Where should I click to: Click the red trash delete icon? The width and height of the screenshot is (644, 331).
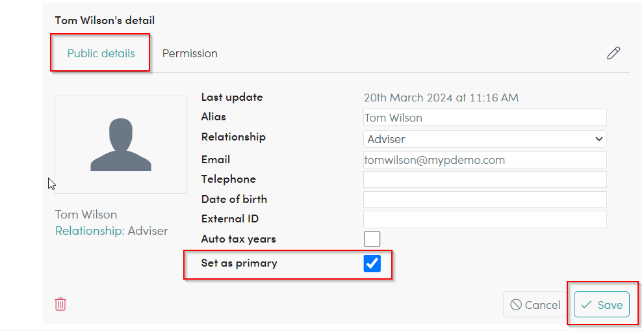click(x=60, y=304)
